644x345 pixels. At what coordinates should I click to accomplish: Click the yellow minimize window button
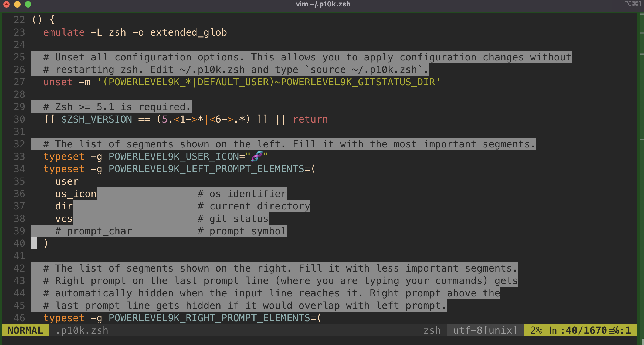pos(17,4)
